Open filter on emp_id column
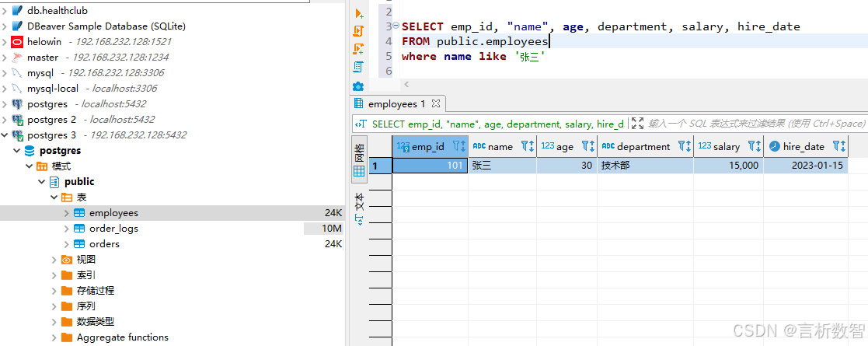The height and width of the screenshot is (346, 868). point(457,146)
